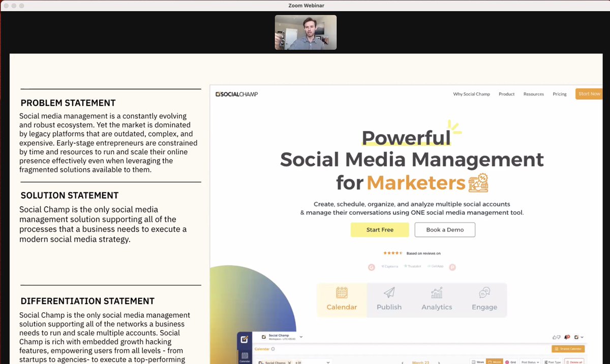Click the SOLUTION STATEMENT heading
The image size is (610, 364).
pyautogui.click(x=70, y=195)
